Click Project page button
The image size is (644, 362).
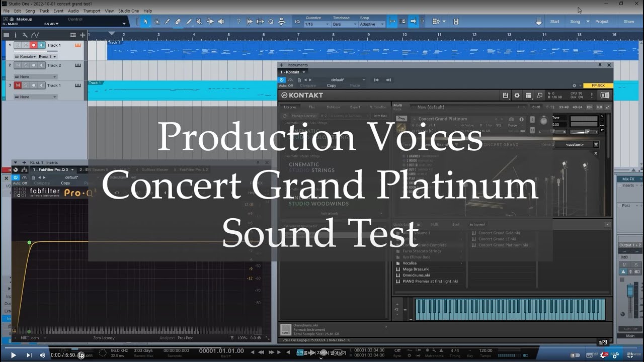602,22
